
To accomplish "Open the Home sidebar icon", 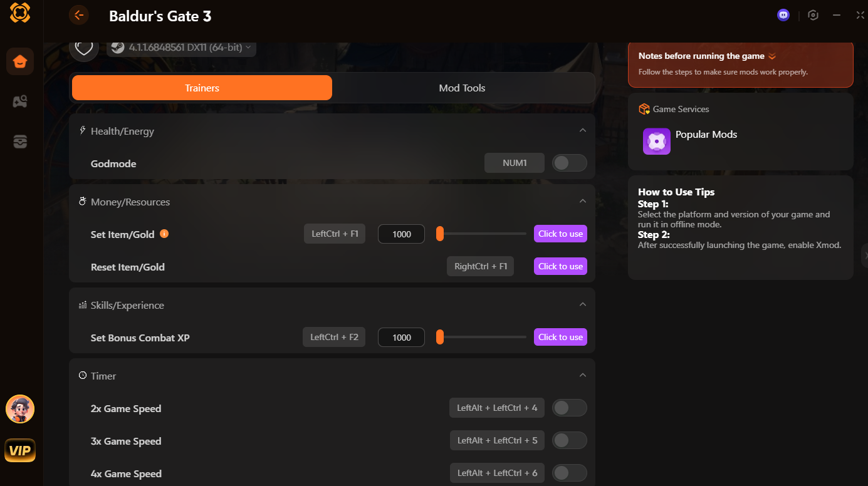I will pos(20,61).
